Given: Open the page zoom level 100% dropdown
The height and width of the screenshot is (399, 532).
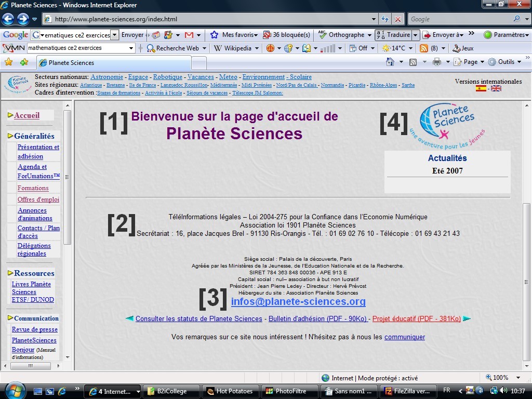Looking at the screenshot, I should coord(518,378).
